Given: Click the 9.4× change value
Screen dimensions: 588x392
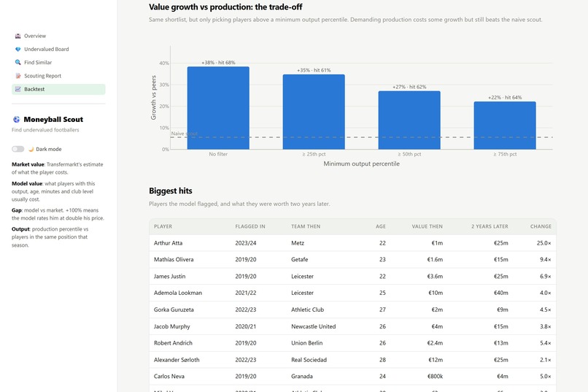Looking at the screenshot, I should (545, 260).
